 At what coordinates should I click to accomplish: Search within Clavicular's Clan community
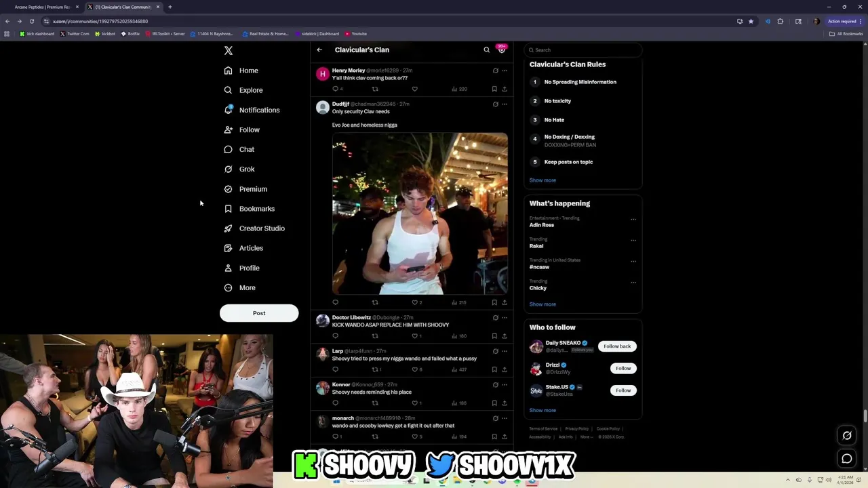(x=486, y=49)
